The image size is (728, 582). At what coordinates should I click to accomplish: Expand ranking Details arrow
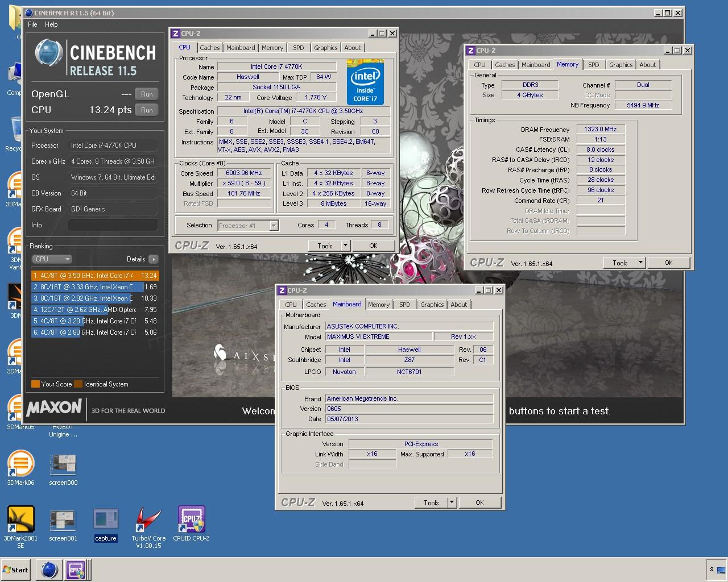(153, 259)
